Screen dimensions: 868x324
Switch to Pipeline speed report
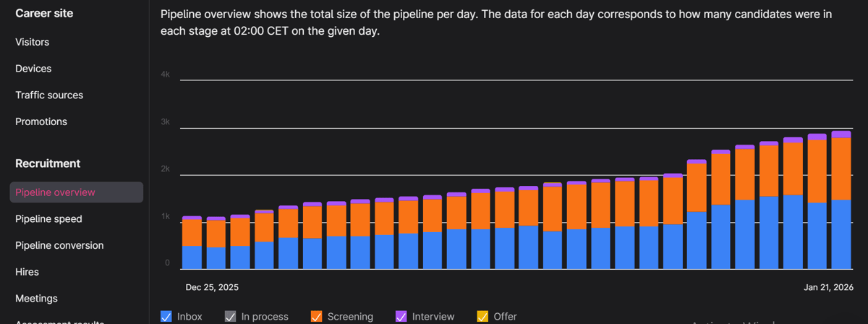(x=48, y=218)
